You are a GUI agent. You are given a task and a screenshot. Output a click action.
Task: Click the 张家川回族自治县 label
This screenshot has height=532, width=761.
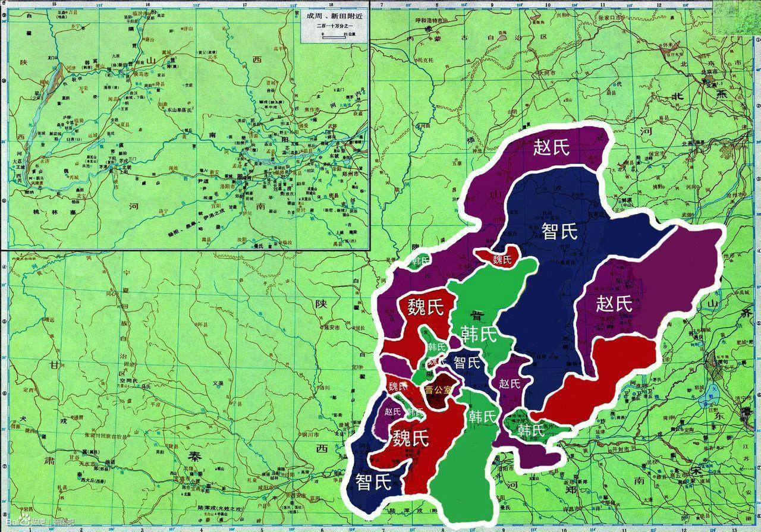tap(106, 436)
